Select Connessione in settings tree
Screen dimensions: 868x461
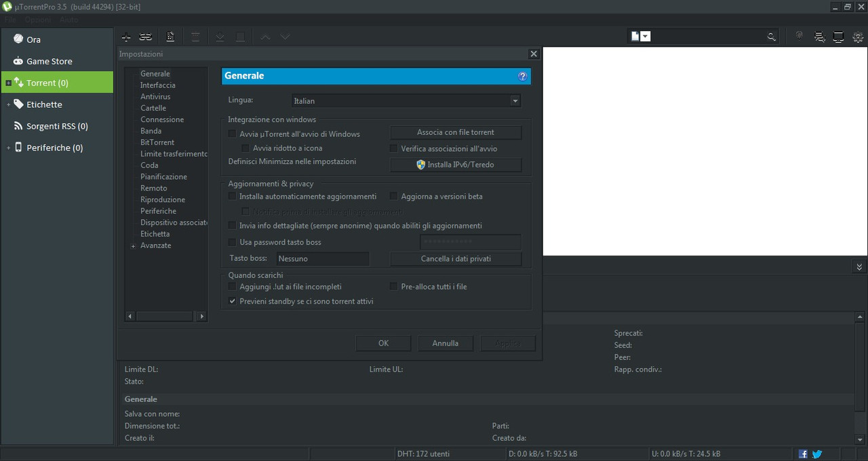[x=162, y=119]
